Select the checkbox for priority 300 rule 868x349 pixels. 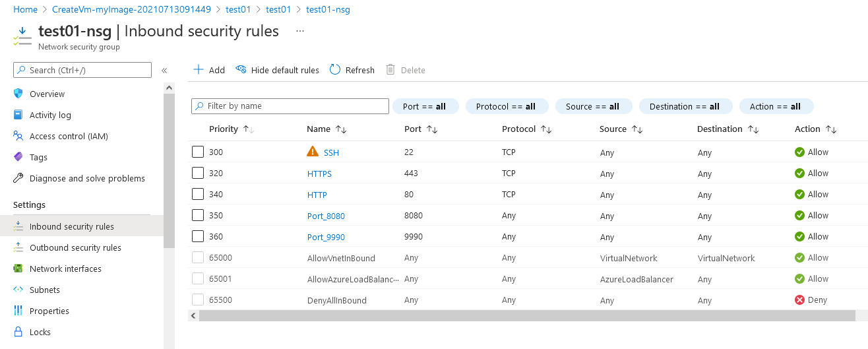tap(198, 152)
